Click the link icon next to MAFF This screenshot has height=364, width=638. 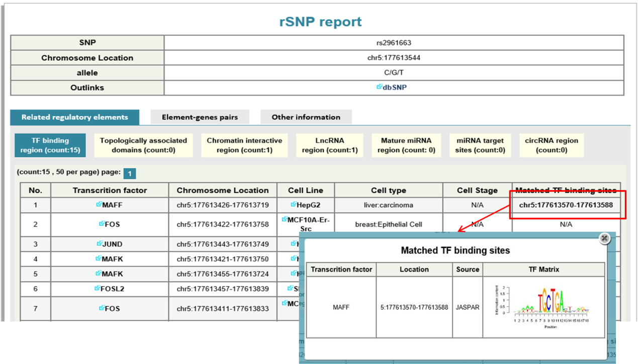[x=99, y=205]
